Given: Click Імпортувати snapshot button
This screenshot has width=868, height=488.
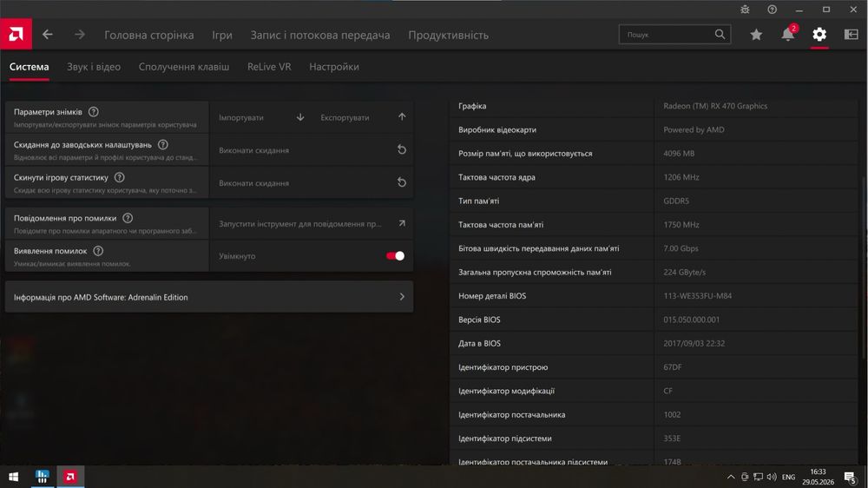Looking at the screenshot, I should (261, 117).
